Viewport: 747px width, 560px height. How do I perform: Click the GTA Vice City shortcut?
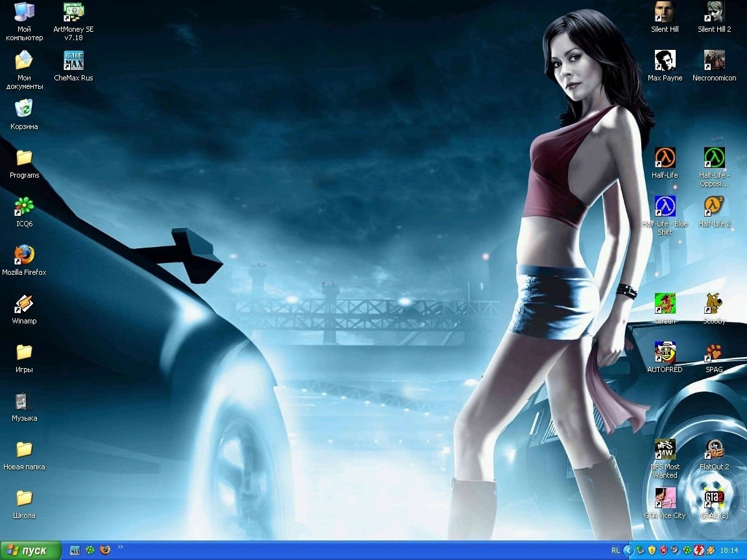pos(665,498)
